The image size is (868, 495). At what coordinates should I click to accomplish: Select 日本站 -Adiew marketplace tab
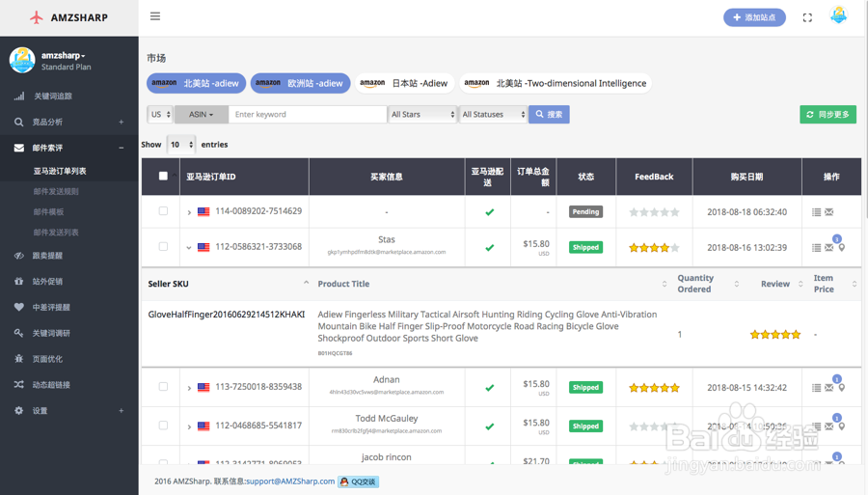click(x=404, y=83)
